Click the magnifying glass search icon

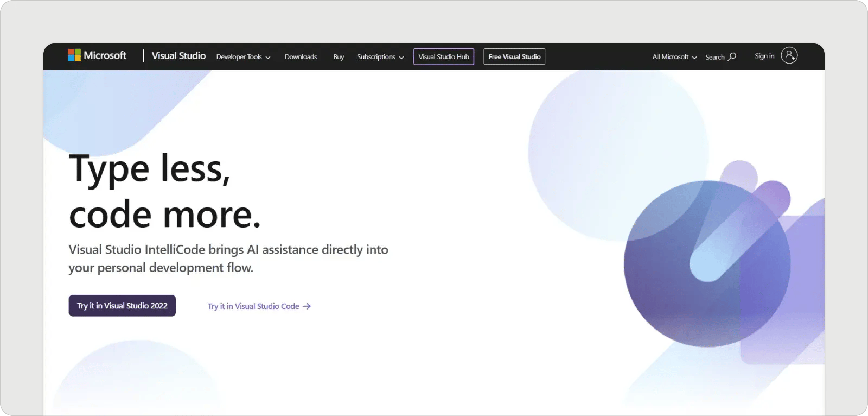pos(732,56)
